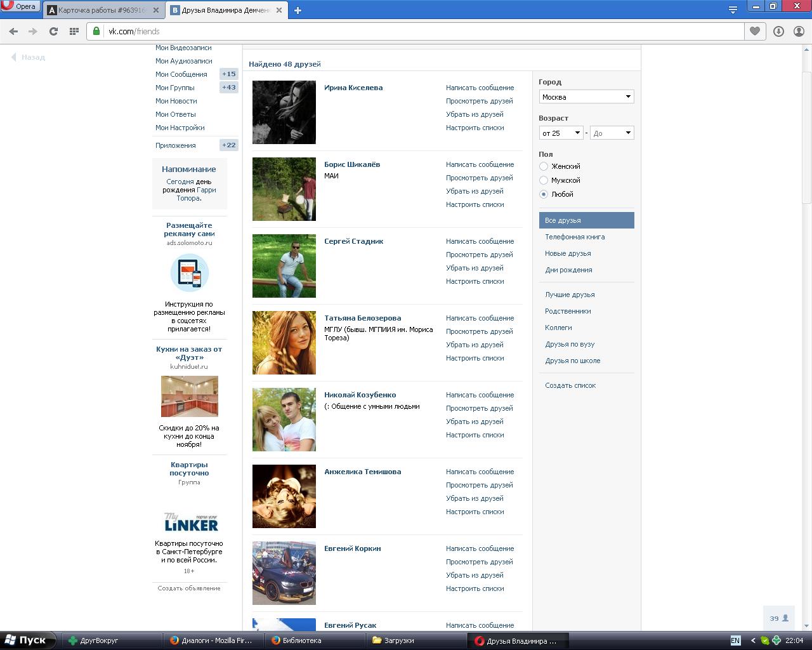Open new tab with plus button
This screenshot has width=812, height=650.
(298, 10)
